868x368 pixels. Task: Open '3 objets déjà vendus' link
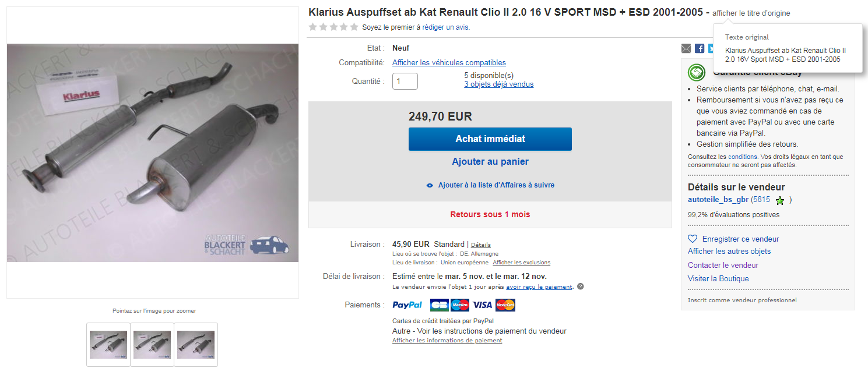(498, 84)
